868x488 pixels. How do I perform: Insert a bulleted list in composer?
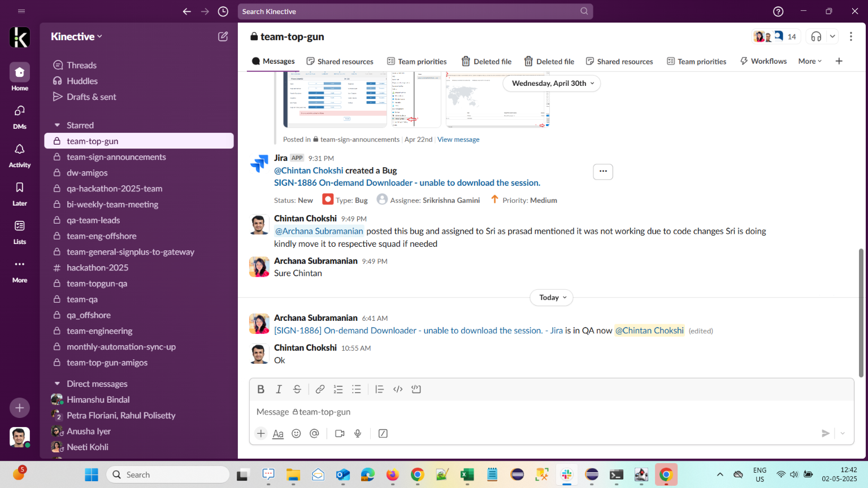pos(356,389)
